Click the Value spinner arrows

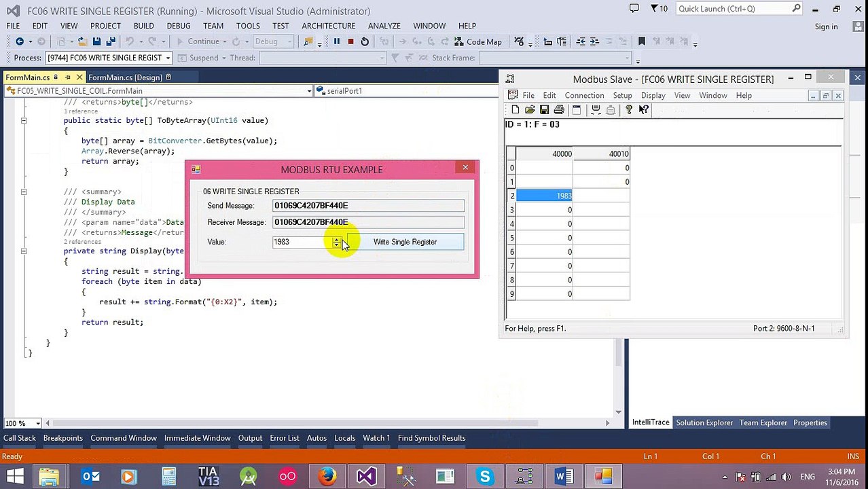click(x=336, y=242)
